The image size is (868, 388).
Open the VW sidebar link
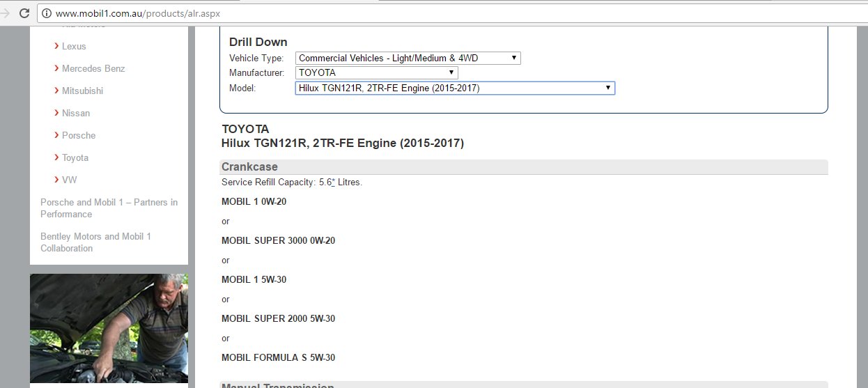tap(70, 180)
